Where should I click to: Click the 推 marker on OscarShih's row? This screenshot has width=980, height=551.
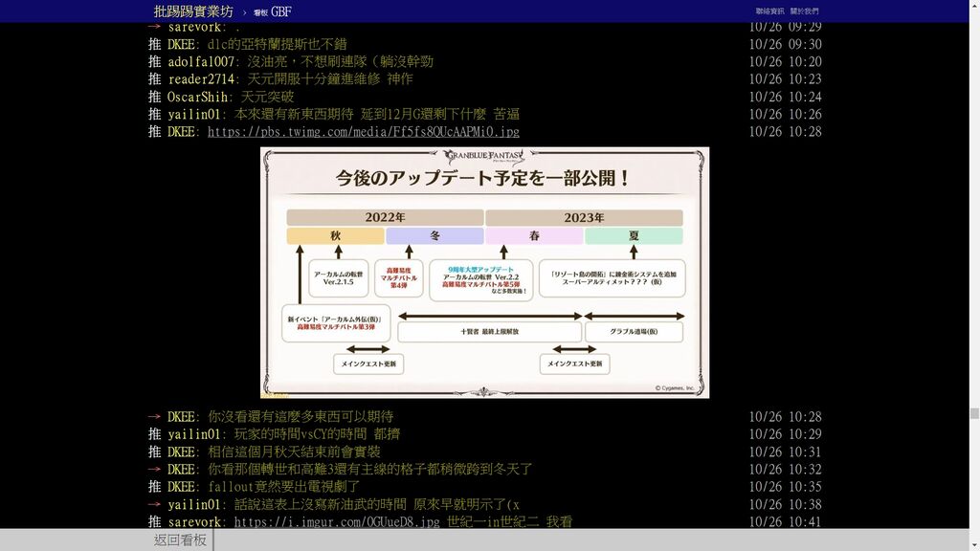tap(154, 97)
